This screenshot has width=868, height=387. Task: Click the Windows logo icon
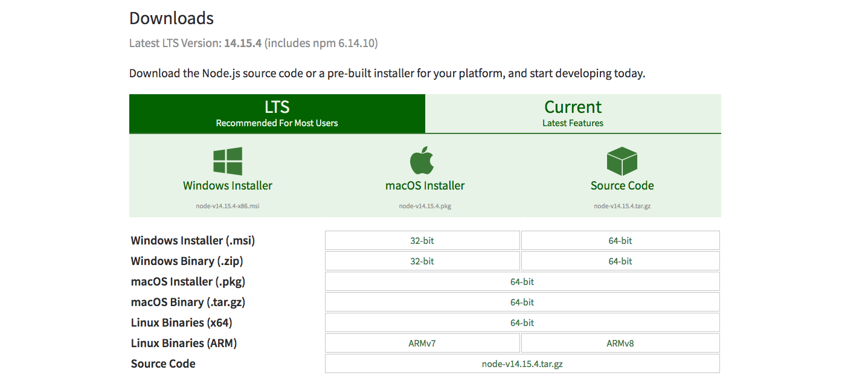coord(228,161)
